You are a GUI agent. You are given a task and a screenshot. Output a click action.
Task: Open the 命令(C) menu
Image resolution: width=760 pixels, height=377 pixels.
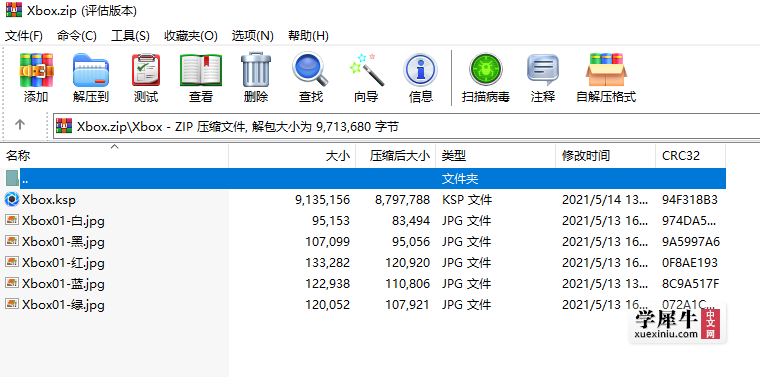tap(77, 36)
